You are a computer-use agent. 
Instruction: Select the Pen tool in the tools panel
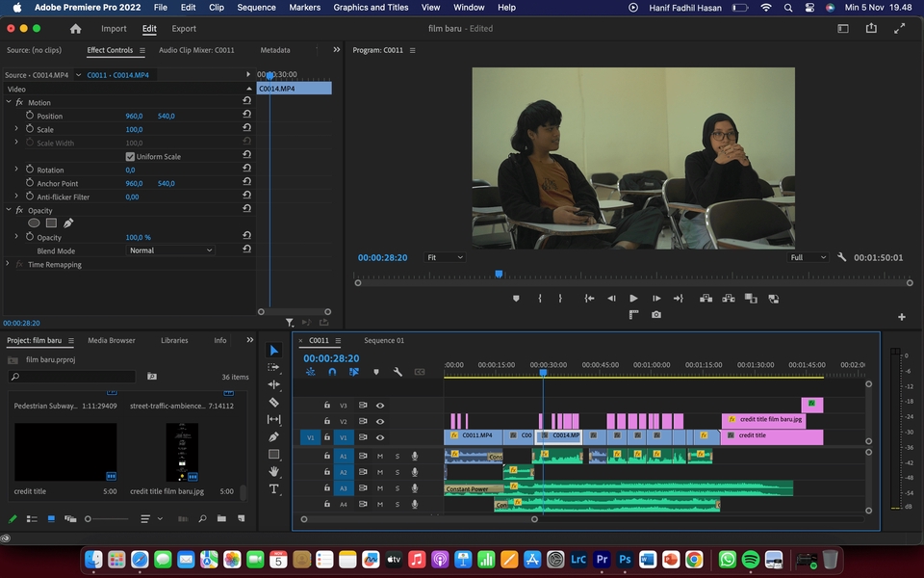coord(273,436)
